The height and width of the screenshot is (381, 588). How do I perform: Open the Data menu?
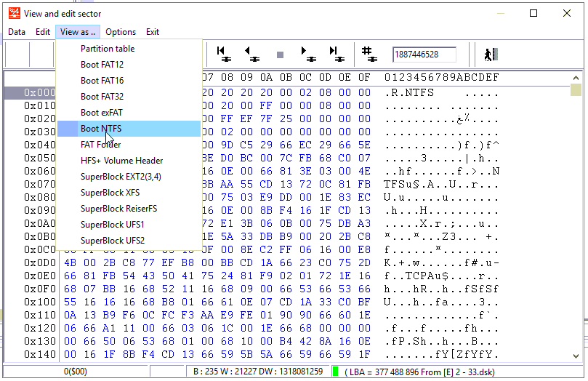point(17,32)
